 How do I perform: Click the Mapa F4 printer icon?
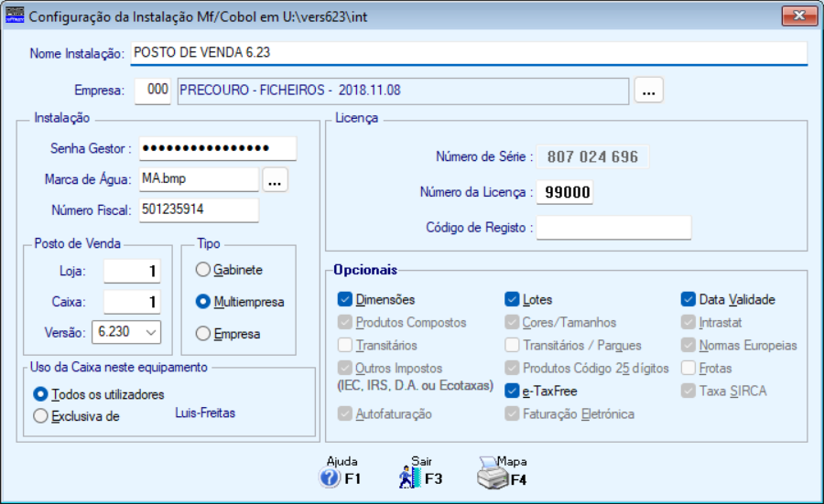point(492,476)
